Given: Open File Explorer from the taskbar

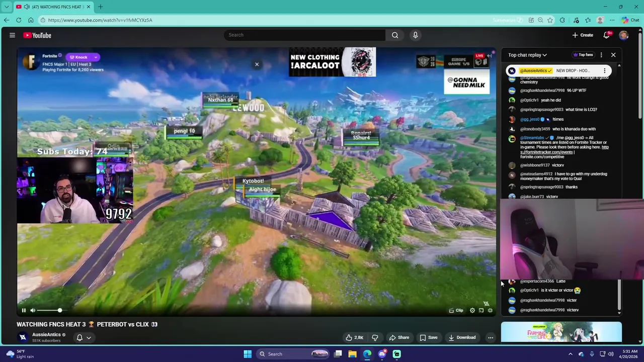Looking at the screenshot, I should (x=352, y=354).
